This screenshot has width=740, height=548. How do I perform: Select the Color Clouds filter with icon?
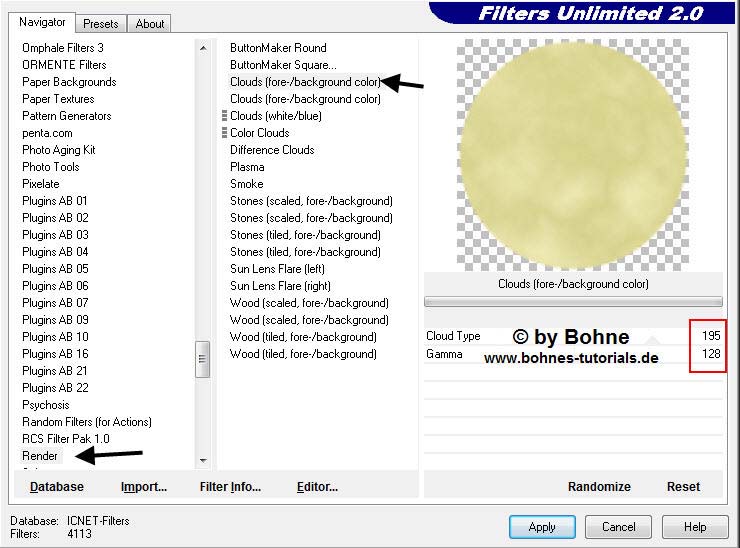tap(259, 133)
